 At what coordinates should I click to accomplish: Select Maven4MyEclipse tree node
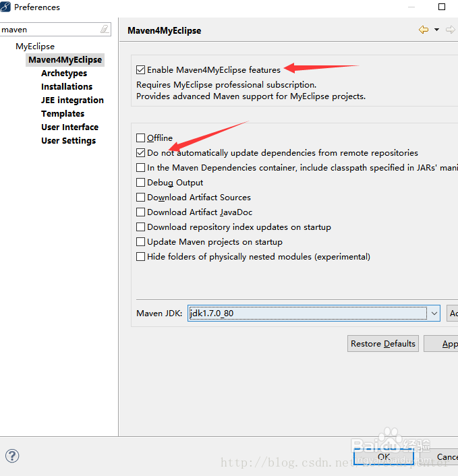pos(65,60)
